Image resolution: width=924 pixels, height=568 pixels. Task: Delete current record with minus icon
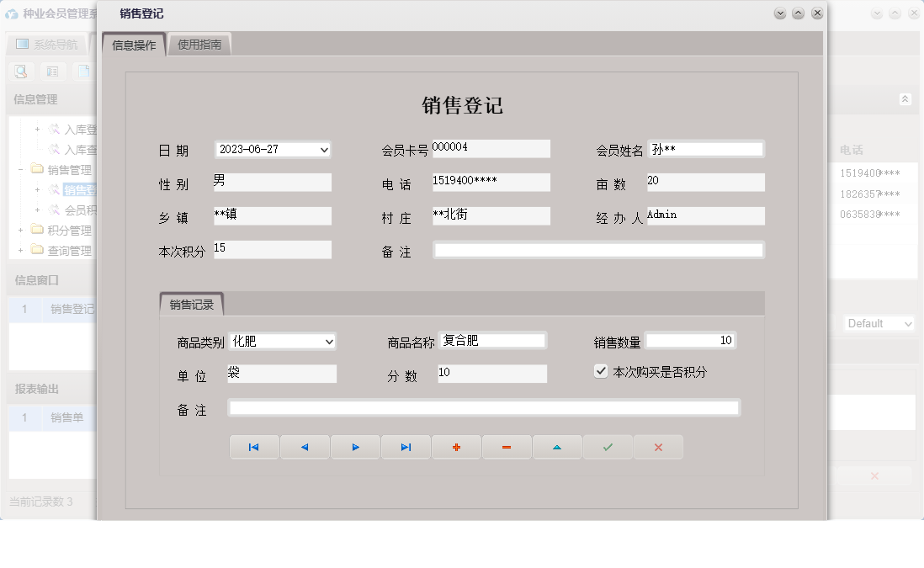click(x=507, y=447)
